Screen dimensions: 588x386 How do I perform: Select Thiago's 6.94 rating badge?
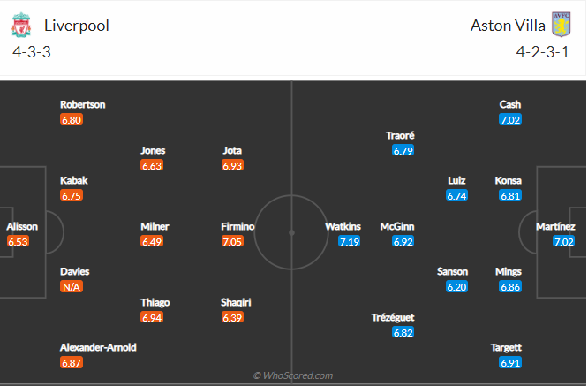pos(152,317)
